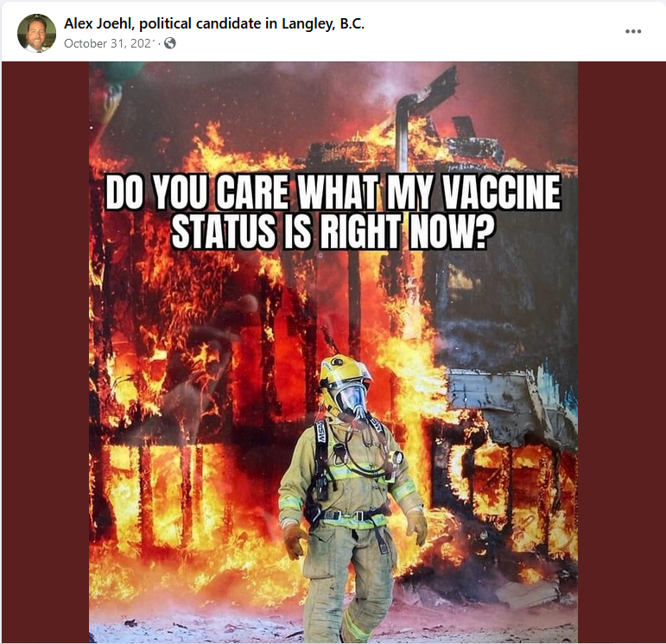Open the October 31 post timestamp link

tap(107, 43)
